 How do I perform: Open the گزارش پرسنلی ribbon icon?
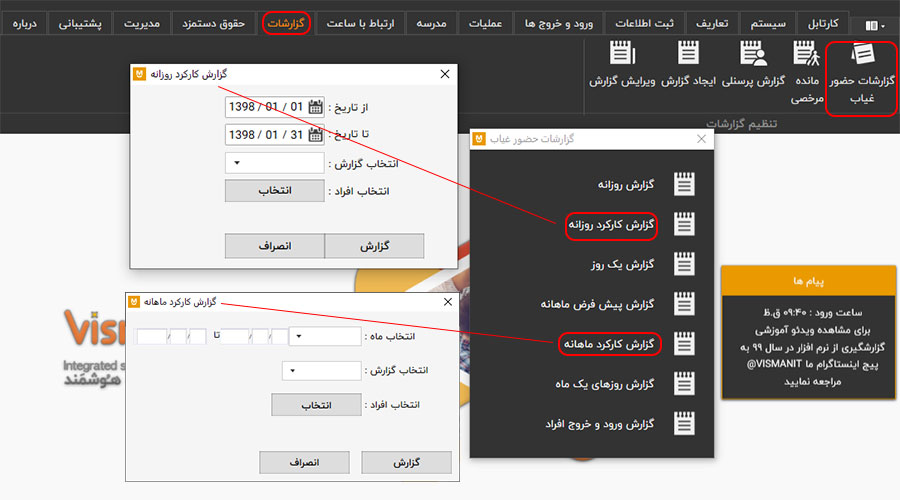point(753,53)
